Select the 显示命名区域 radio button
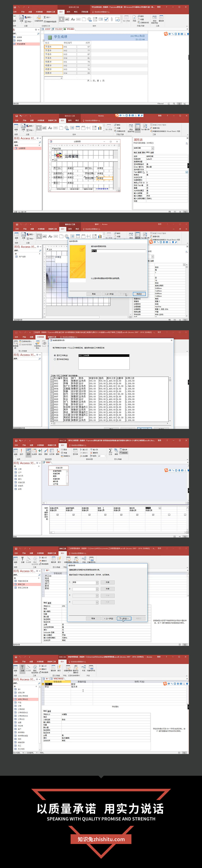202x868 pixels. tap(55, 359)
